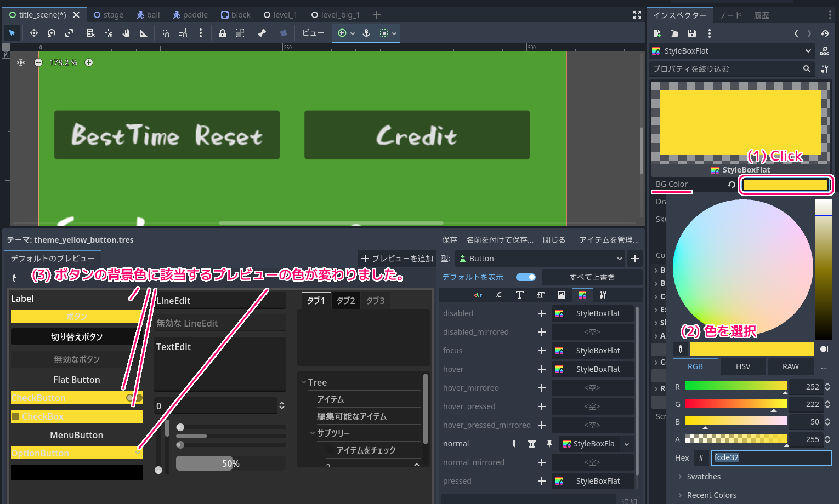Viewport: 839px width, 504px height.
Task: Revert BG Color with the reset arrow
Action: pyautogui.click(x=732, y=185)
